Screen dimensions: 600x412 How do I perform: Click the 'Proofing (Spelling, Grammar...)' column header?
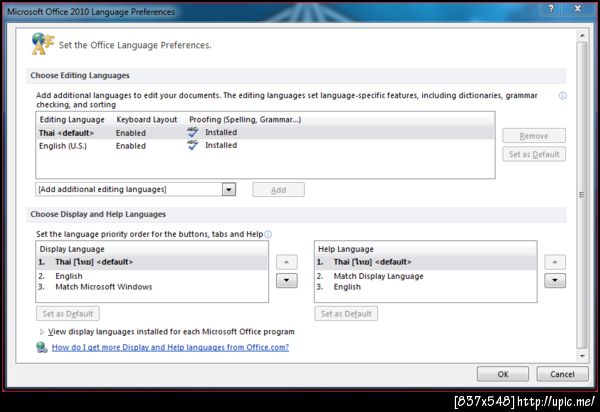pos(245,120)
